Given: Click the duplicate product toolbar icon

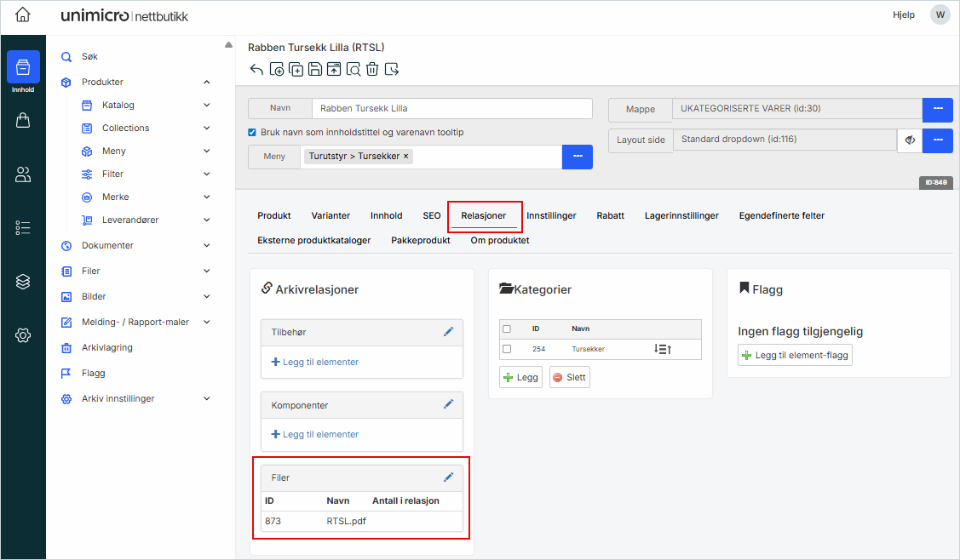Looking at the screenshot, I should (x=296, y=70).
